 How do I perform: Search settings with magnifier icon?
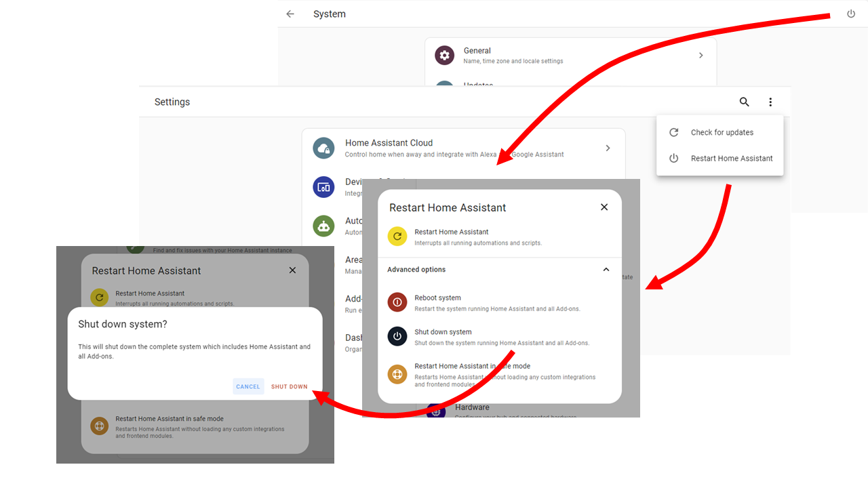click(745, 102)
